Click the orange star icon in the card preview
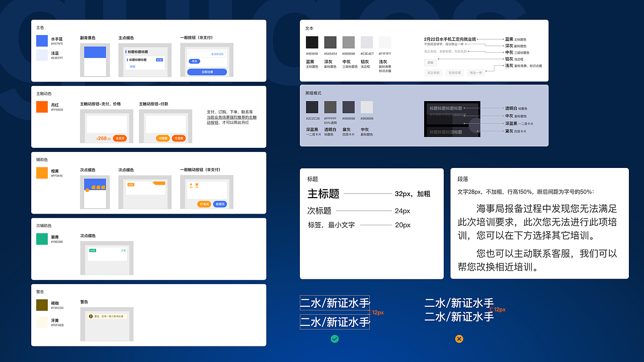Image resolution: width=644 pixels, height=362 pixels. [191, 185]
